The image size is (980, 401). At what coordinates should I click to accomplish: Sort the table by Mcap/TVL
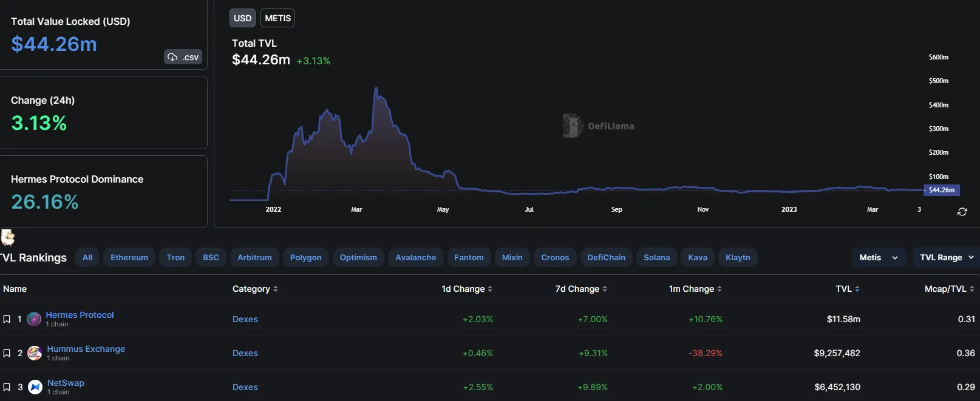[950, 289]
